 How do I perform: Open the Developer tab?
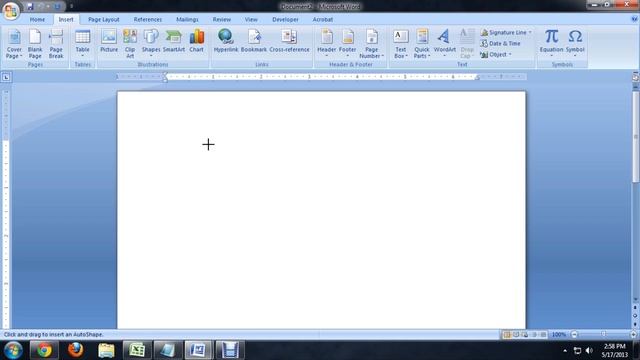pyautogui.click(x=285, y=19)
